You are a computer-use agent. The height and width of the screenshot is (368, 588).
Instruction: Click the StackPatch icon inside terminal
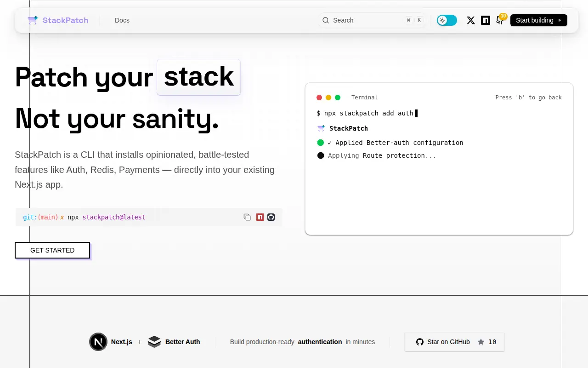(321, 128)
